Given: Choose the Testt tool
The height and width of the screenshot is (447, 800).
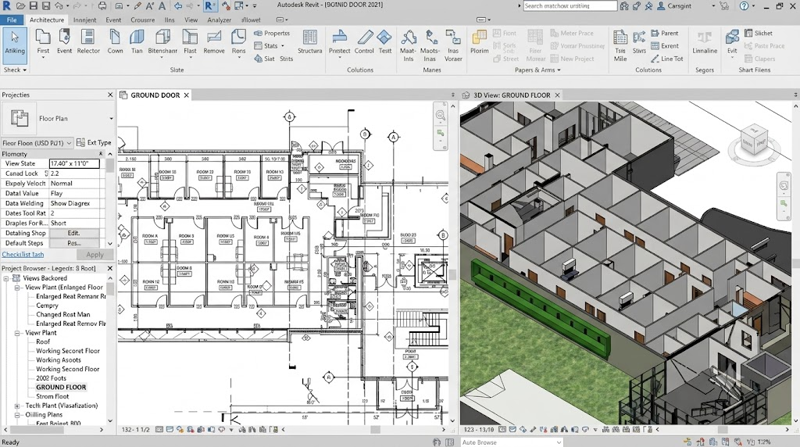Looking at the screenshot, I should pyautogui.click(x=385, y=42).
